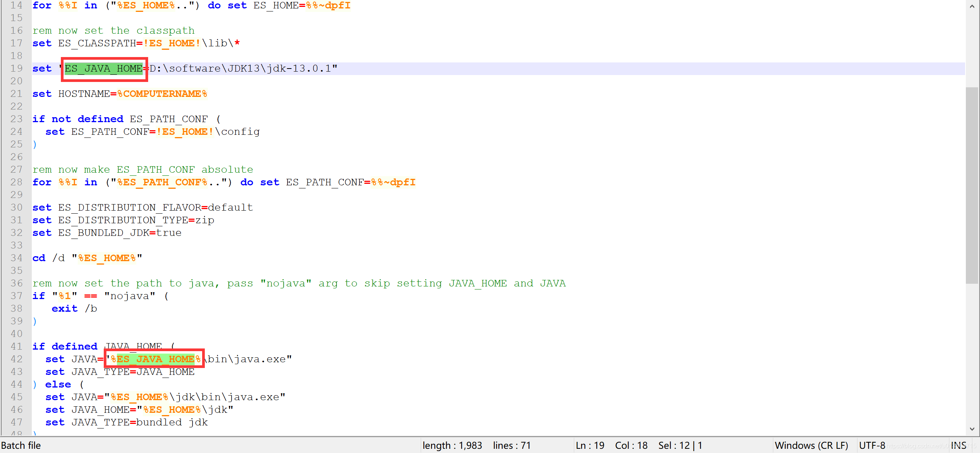
Task: Click the highlighted ES_JAVA_HOME on line 19
Action: coord(103,69)
